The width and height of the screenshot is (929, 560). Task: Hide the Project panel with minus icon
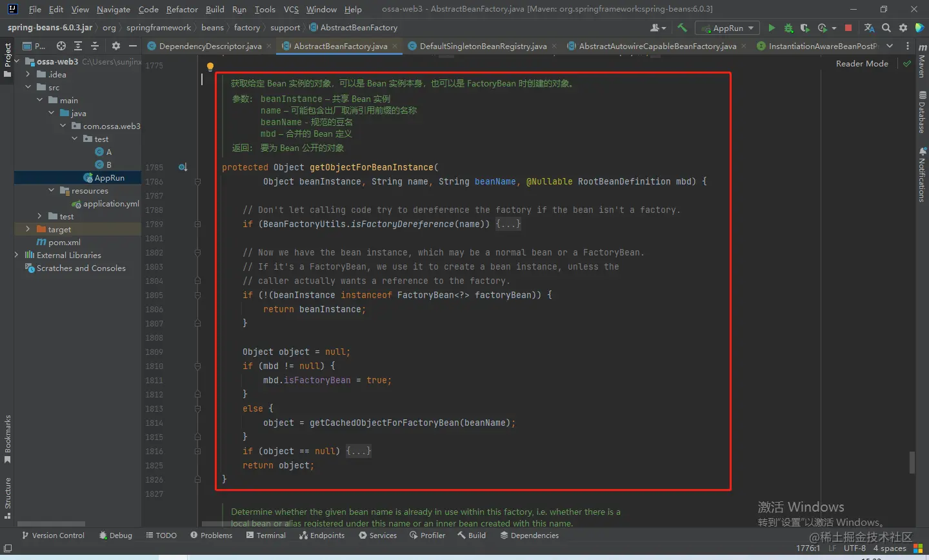pyautogui.click(x=133, y=46)
